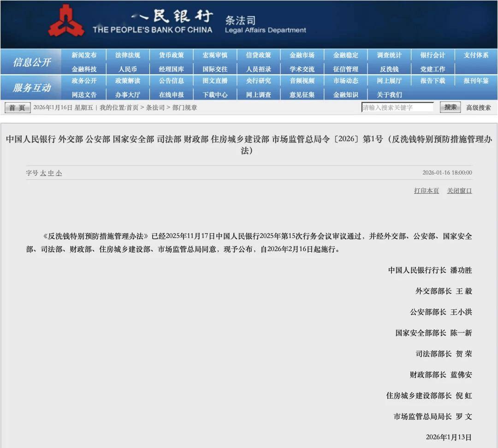Select 征信管理 in navigation
The image size is (498, 448).
tap(345, 69)
